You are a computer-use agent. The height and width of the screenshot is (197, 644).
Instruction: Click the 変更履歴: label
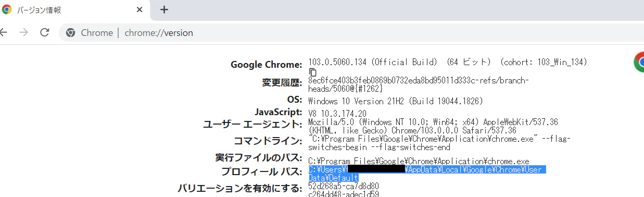click(x=282, y=83)
